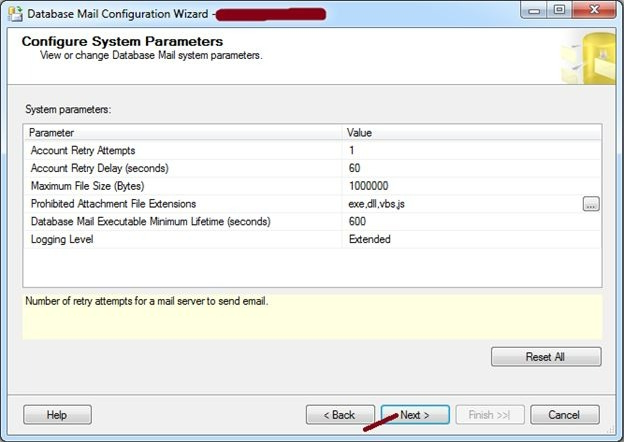Edit Account Retry Attempts value 1

pos(471,150)
